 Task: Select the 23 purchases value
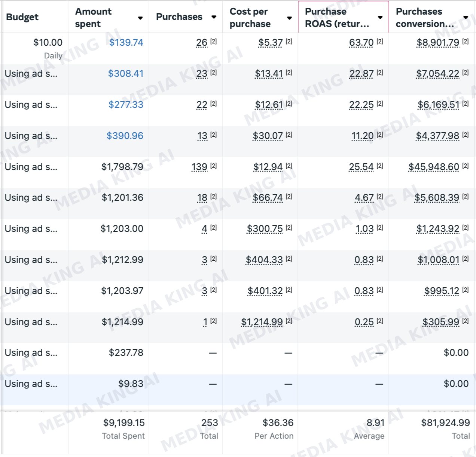[x=202, y=74]
